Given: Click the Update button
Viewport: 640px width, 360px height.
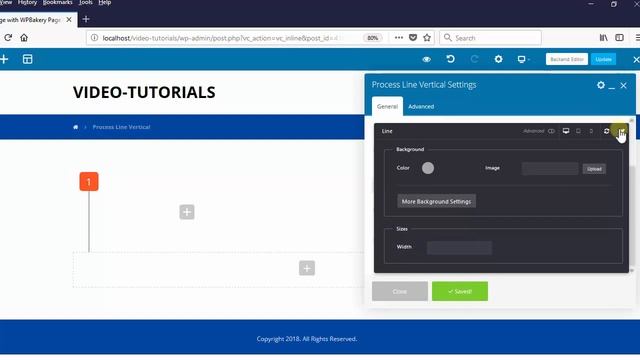Looking at the screenshot, I should pos(603,59).
